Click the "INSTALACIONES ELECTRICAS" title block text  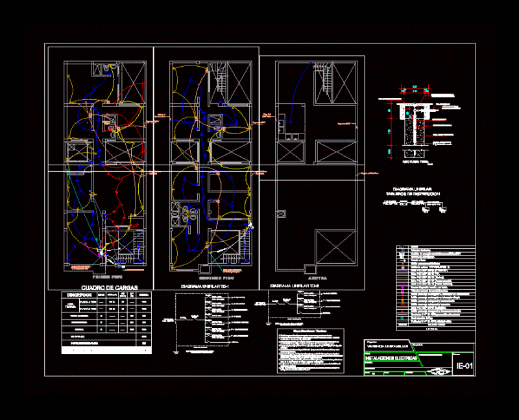pos(391,358)
